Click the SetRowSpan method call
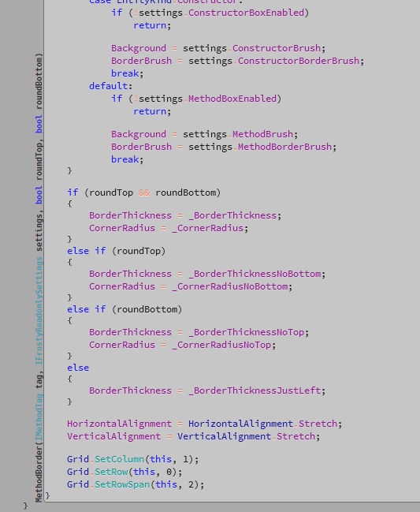The width and height of the screenshot is (420, 512). (122, 484)
